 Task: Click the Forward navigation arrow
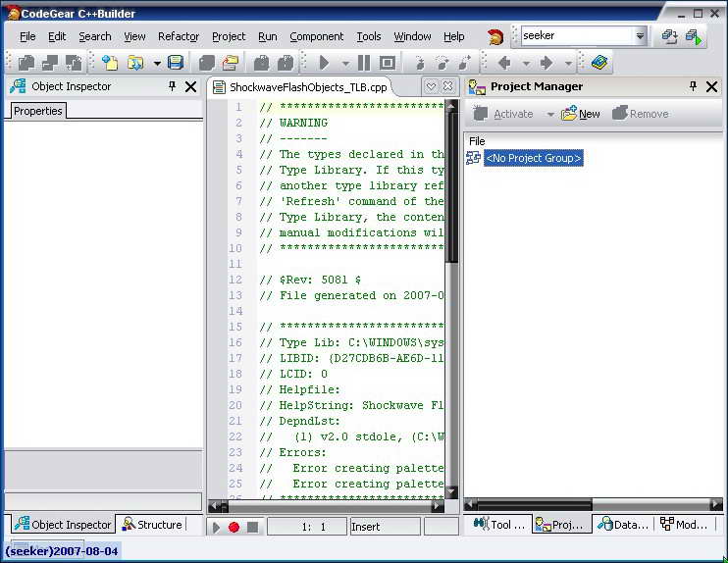[x=546, y=63]
